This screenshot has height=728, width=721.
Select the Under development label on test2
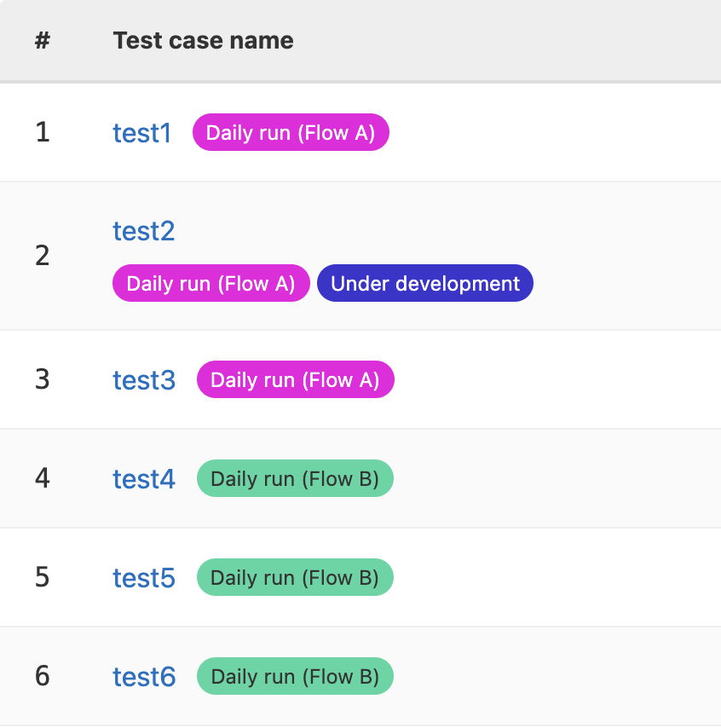[424, 283]
